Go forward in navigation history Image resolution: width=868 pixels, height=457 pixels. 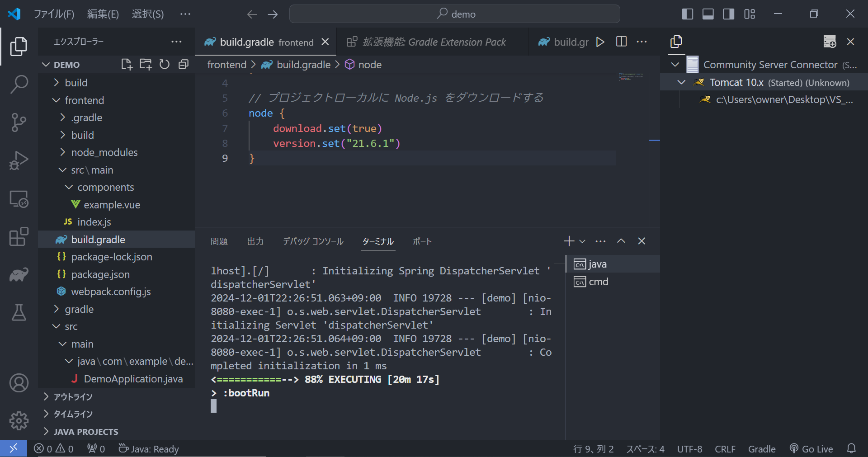273,14
